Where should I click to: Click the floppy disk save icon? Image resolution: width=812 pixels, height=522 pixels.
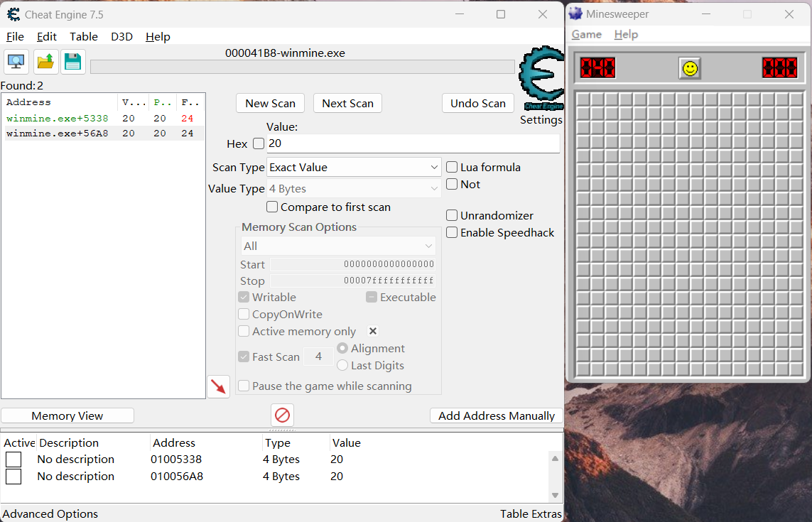(x=72, y=62)
